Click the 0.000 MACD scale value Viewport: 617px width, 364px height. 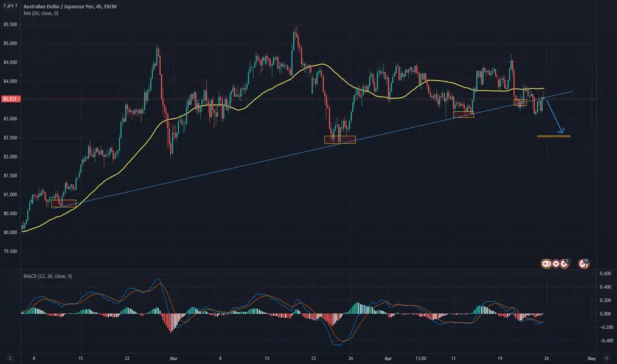pyautogui.click(x=606, y=314)
